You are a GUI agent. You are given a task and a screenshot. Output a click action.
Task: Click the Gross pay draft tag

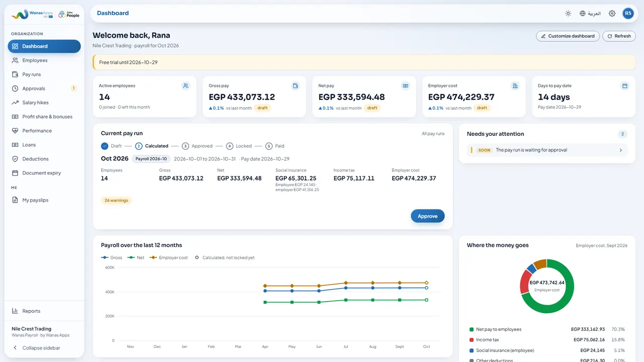pos(263,108)
